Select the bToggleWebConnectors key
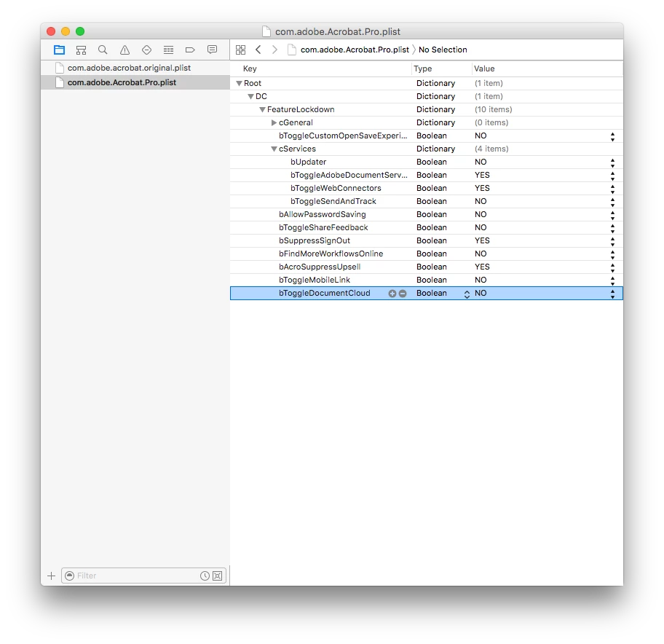Image resolution: width=664 pixels, height=644 pixels. tap(336, 188)
